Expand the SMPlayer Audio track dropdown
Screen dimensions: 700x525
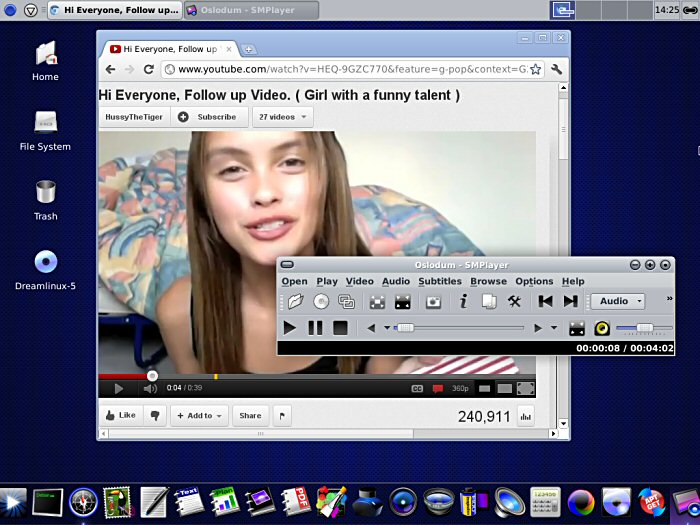click(x=618, y=301)
